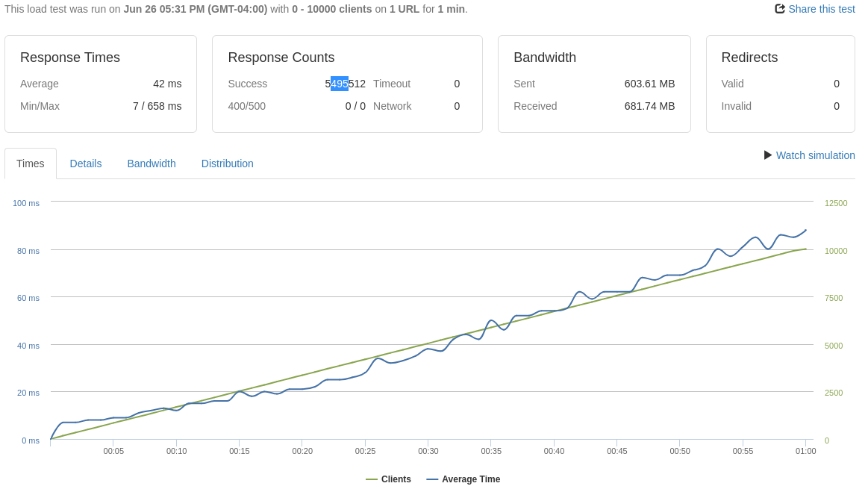Click the 00:30 mark on time axis
Image resolution: width=868 pixels, height=495 pixels.
(x=428, y=451)
